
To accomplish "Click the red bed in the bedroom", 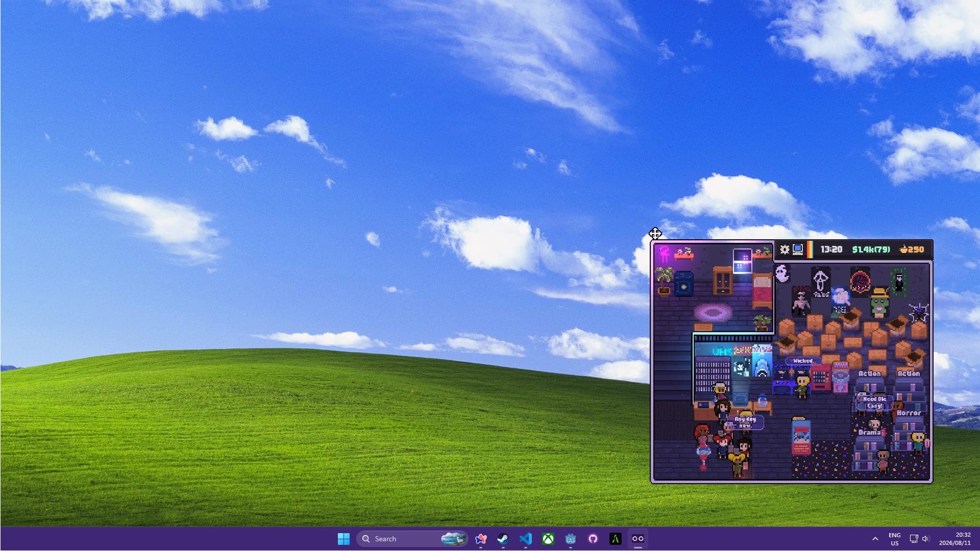I will coord(762,291).
